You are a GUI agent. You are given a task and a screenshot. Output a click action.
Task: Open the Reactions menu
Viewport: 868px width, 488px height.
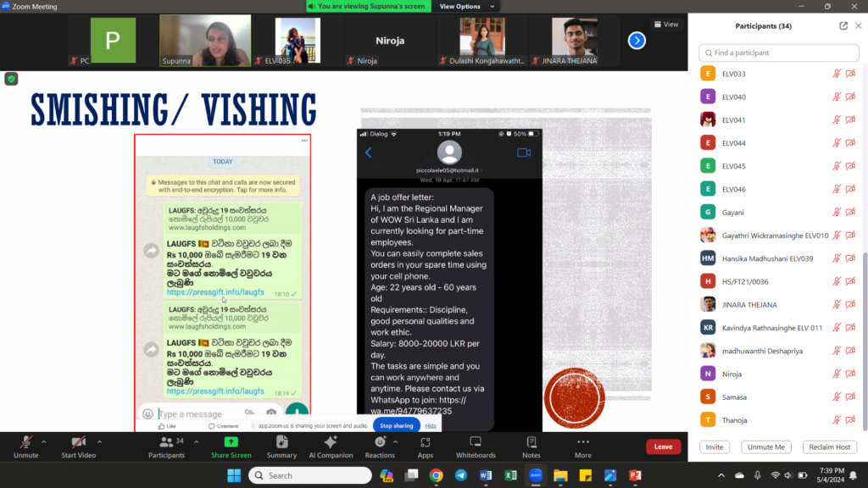tap(380, 446)
